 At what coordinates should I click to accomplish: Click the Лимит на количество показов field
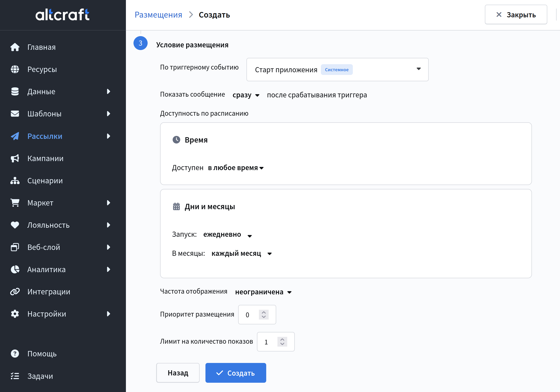[x=276, y=342]
